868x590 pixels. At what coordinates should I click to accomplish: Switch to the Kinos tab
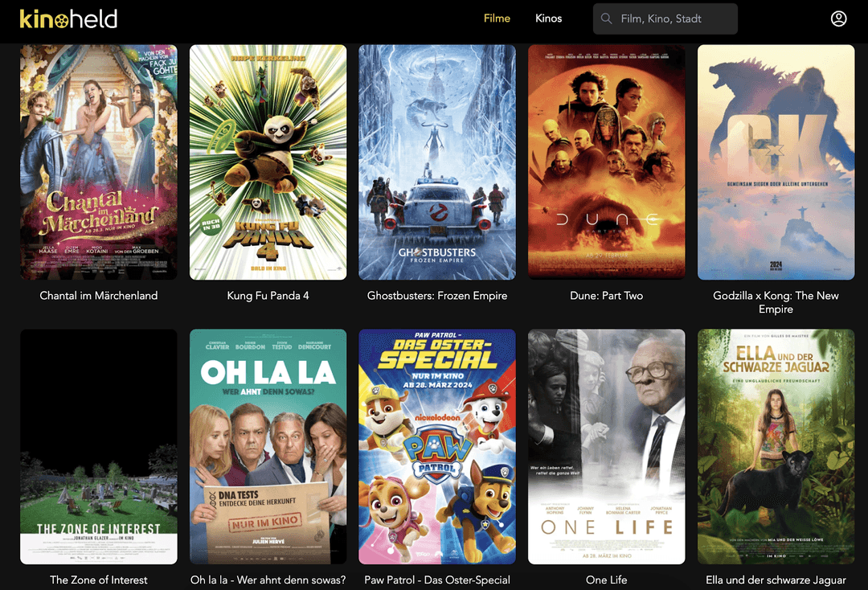click(x=549, y=18)
